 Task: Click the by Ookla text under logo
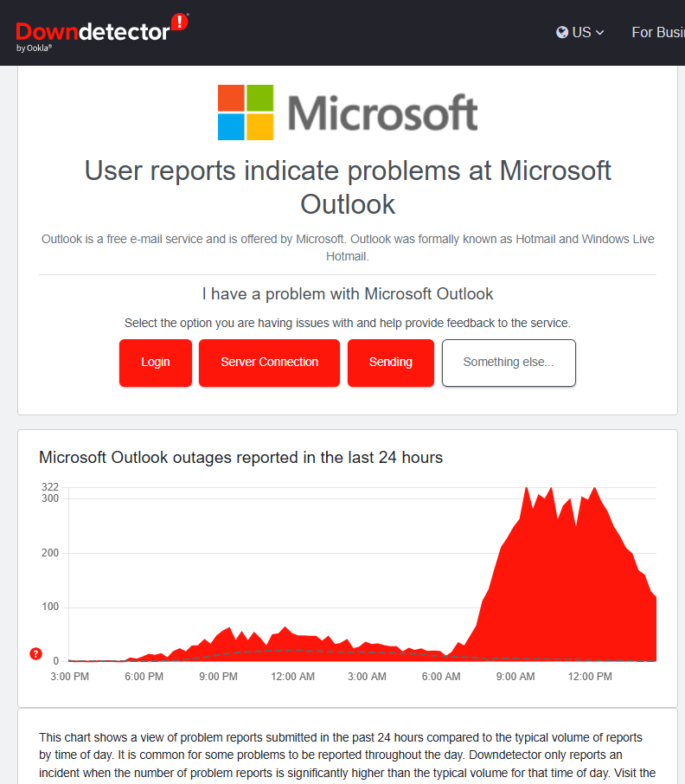point(34,48)
